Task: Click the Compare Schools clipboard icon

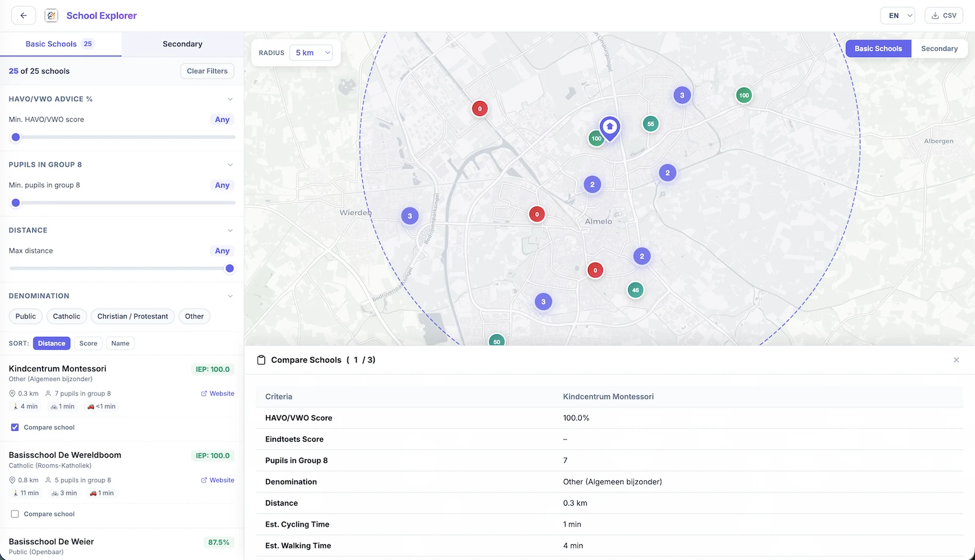Action: tap(261, 360)
